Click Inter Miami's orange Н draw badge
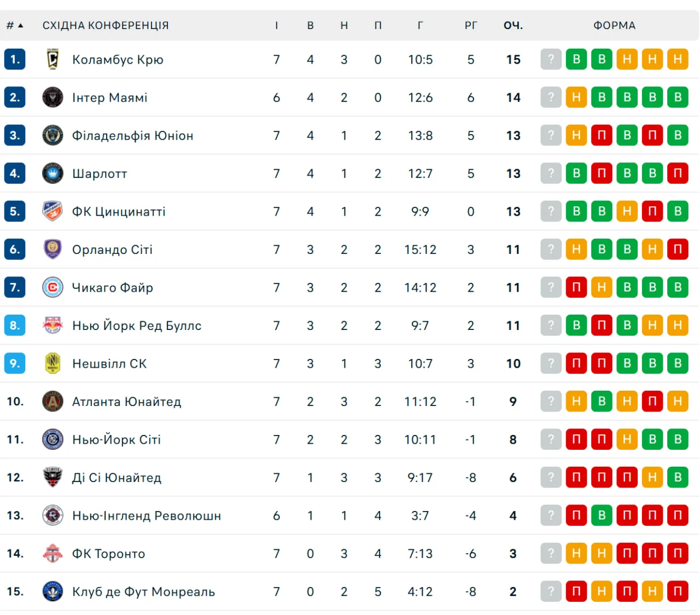 tap(576, 97)
